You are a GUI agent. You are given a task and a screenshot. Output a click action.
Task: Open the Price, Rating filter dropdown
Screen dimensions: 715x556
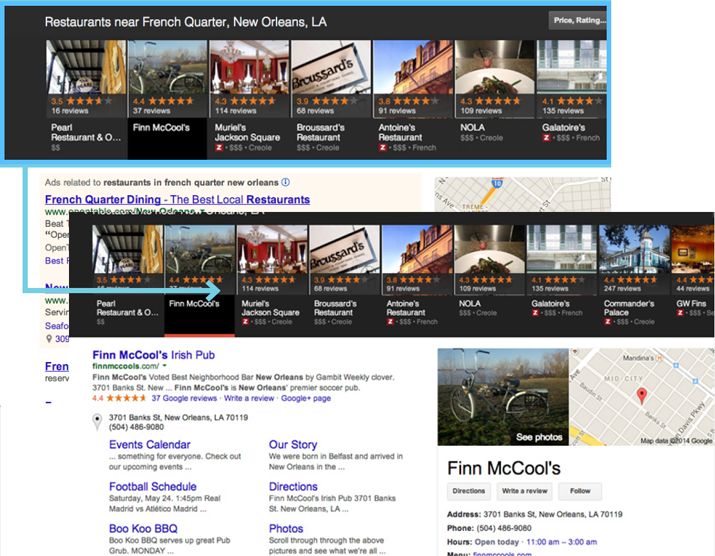[577, 20]
